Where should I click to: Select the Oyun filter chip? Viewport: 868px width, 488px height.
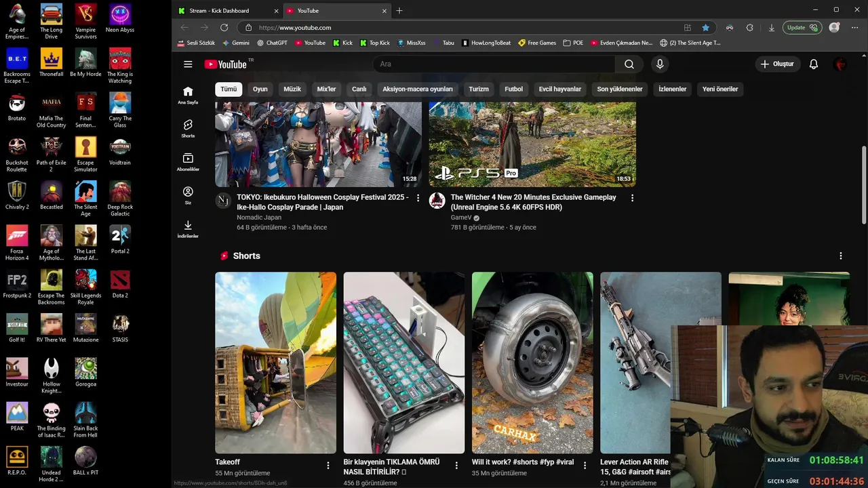point(260,89)
